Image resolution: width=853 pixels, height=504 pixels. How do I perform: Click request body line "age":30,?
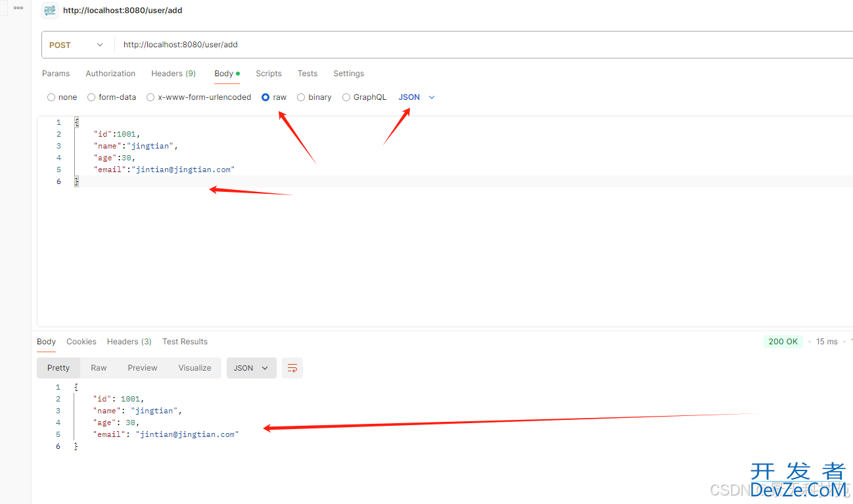[x=114, y=158]
